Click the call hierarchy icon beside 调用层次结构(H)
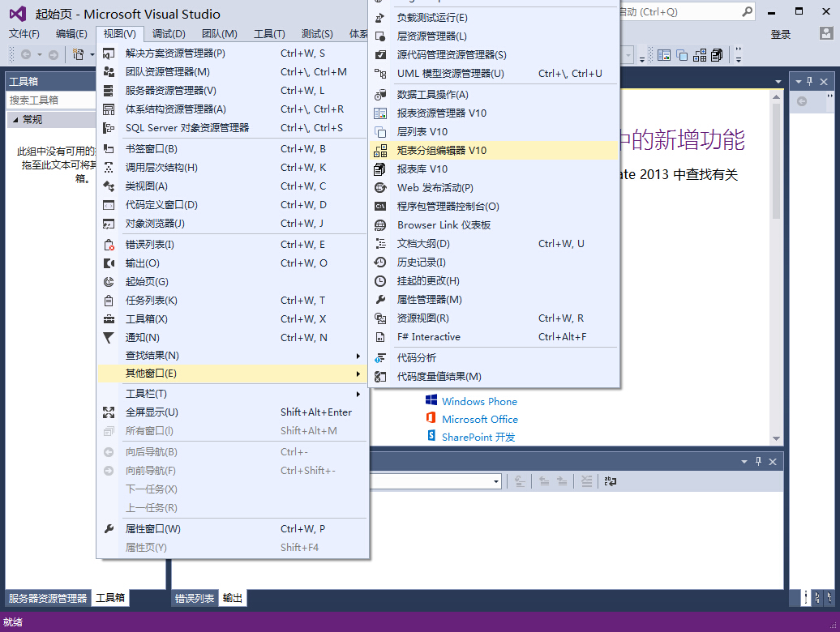Screen dimensions: 840x632 [109, 168]
